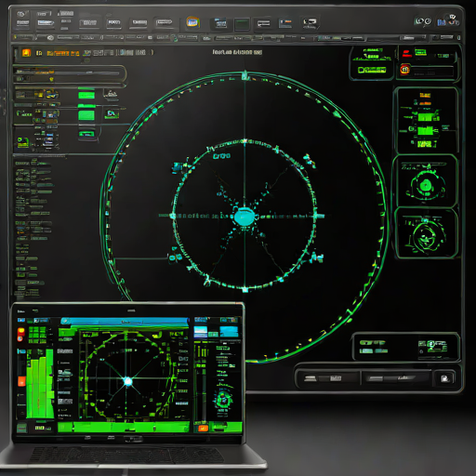This screenshot has width=476, height=476.
Task: Click the blue-green icon next to the second green button
Action: click(x=112, y=114)
